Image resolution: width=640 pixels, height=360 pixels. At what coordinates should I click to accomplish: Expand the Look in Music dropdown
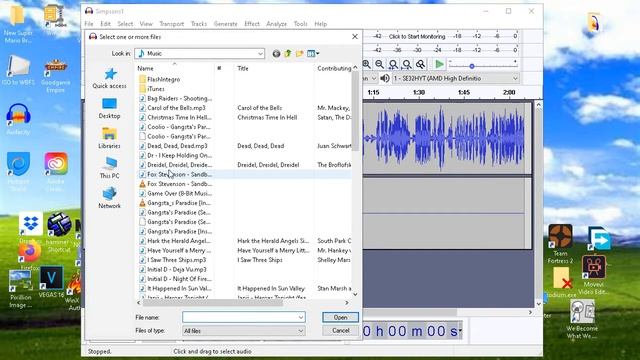[x=260, y=53]
